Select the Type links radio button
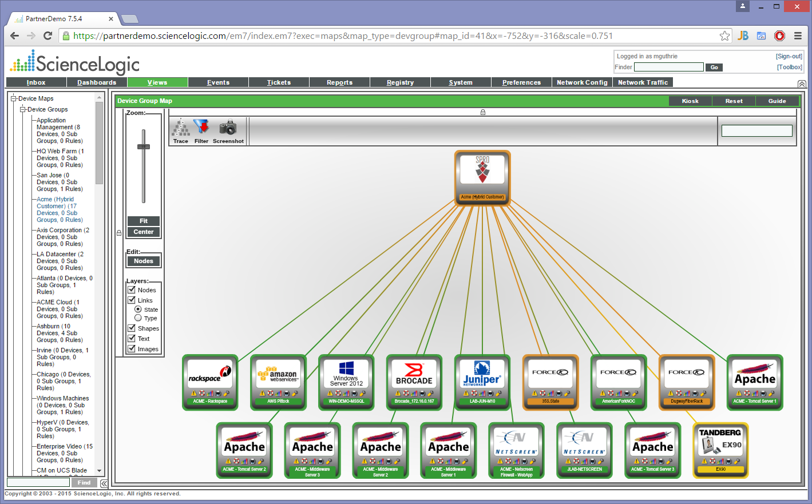812x504 pixels. [138, 318]
